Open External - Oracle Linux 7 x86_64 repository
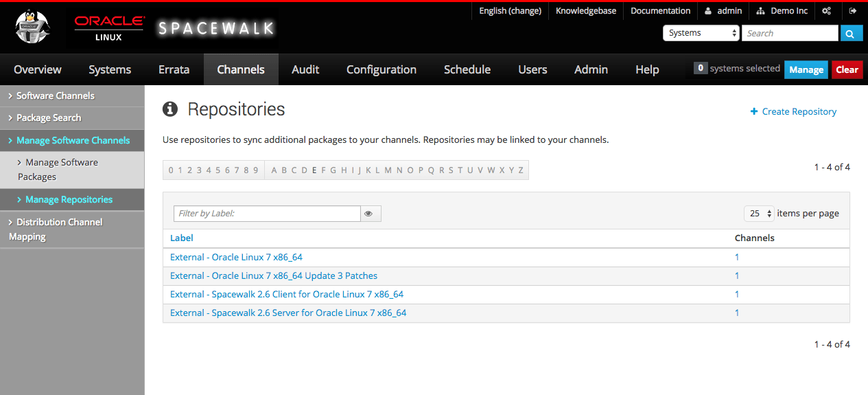This screenshot has height=395, width=868. (x=236, y=257)
